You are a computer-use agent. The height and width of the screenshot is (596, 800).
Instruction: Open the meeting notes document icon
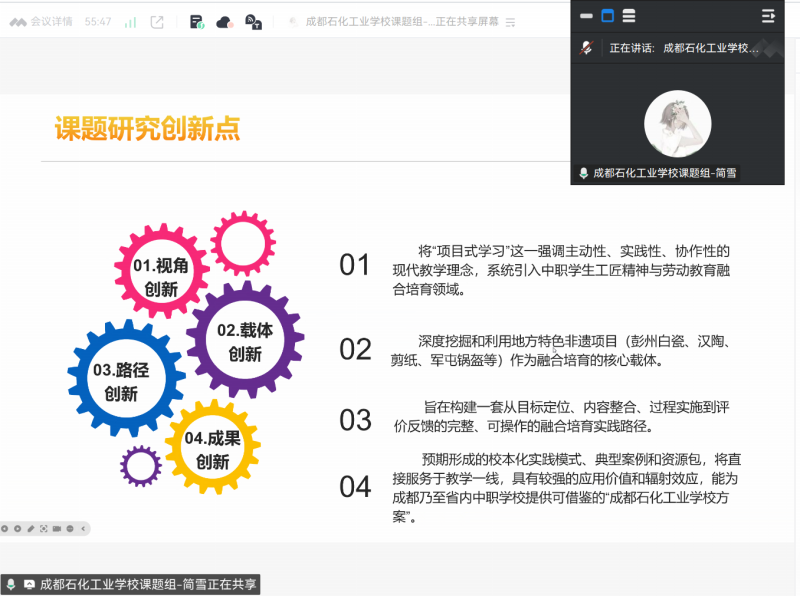tap(197, 21)
